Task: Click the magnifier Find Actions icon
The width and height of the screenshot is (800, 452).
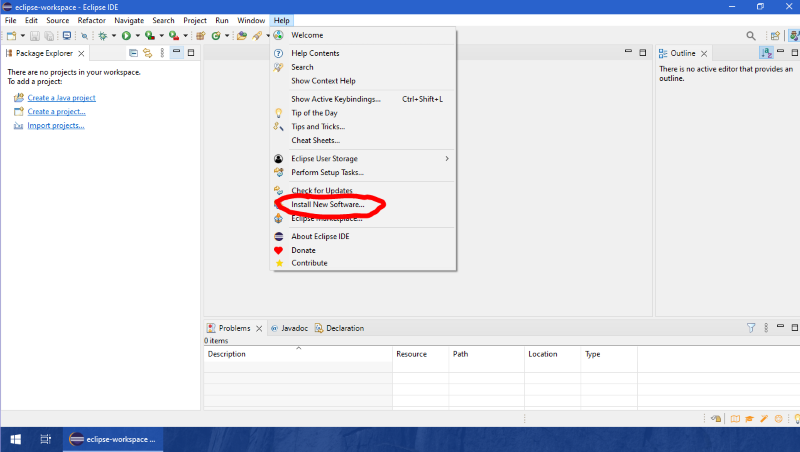Action: tap(751, 36)
